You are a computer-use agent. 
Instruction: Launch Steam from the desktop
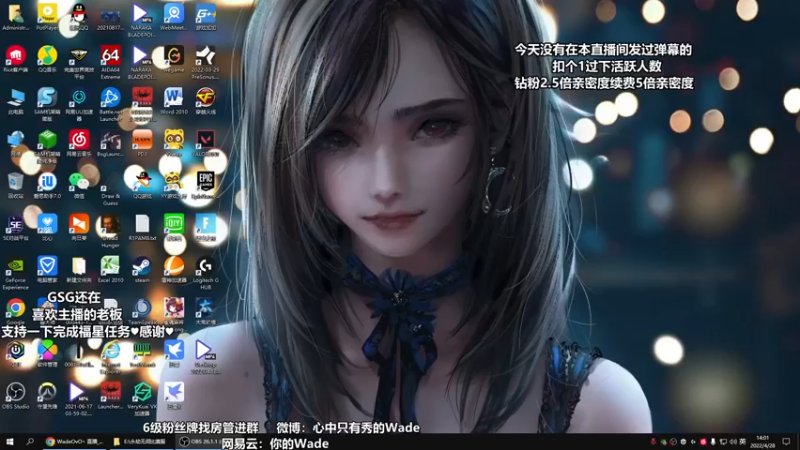142,269
